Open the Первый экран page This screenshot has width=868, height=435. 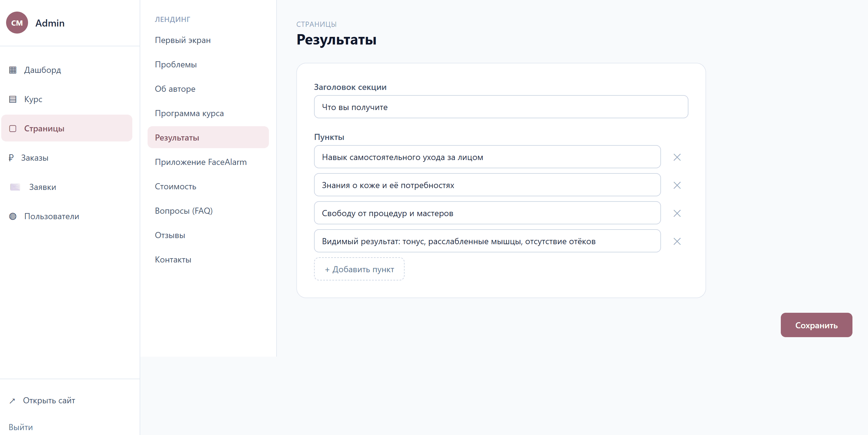coord(208,40)
